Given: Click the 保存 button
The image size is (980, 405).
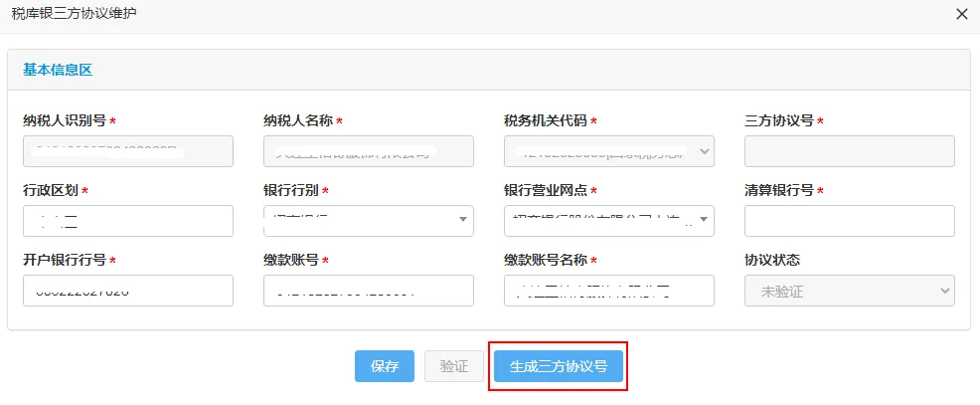Looking at the screenshot, I should tap(385, 366).
